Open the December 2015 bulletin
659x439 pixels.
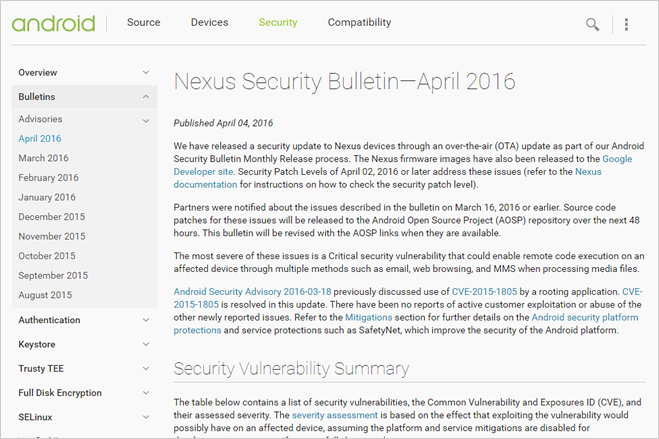point(52,217)
